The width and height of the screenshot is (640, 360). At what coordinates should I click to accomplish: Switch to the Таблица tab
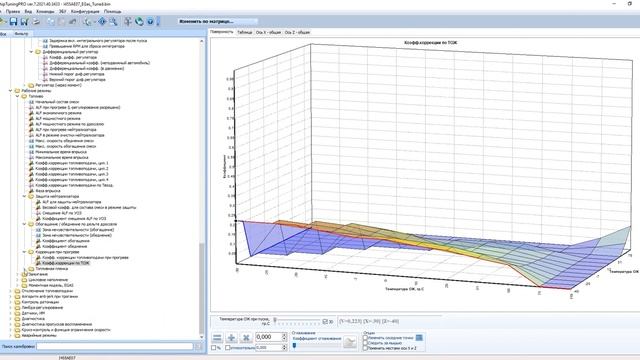244,32
